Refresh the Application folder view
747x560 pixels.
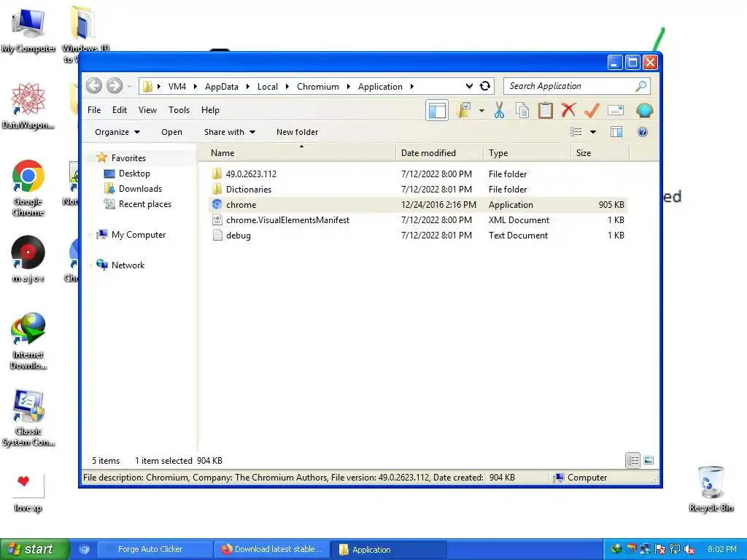pos(485,86)
